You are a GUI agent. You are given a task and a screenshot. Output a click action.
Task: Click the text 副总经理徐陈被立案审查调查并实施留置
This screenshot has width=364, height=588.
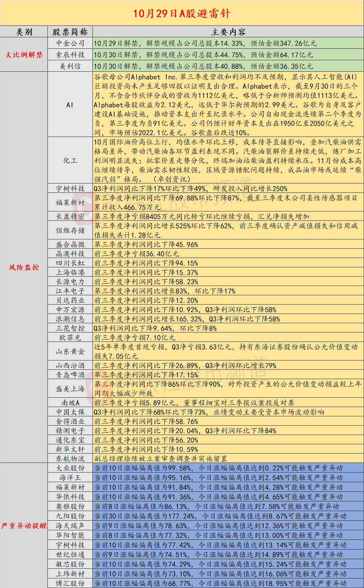coord(161,459)
